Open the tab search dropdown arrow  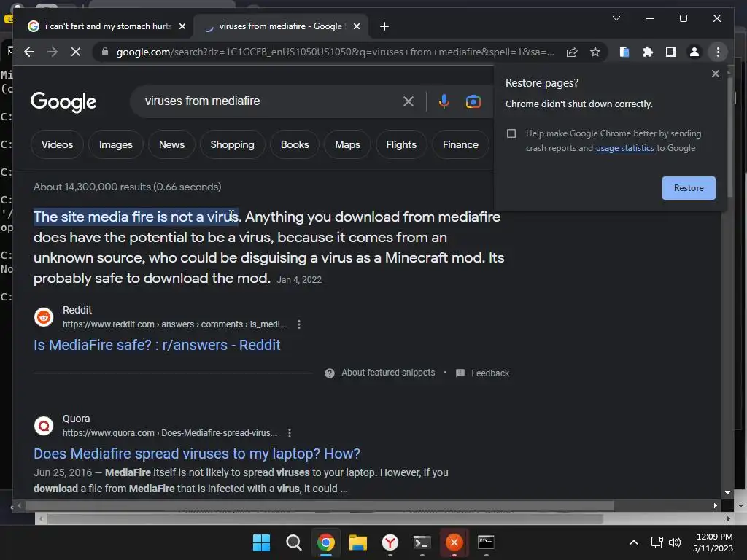coord(616,18)
